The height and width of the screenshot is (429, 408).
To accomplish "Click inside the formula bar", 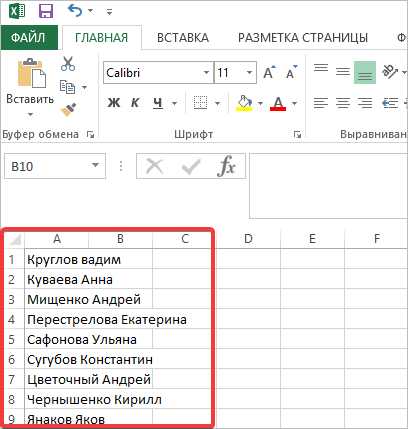I will pyautogui.click(x=328, y=186).
